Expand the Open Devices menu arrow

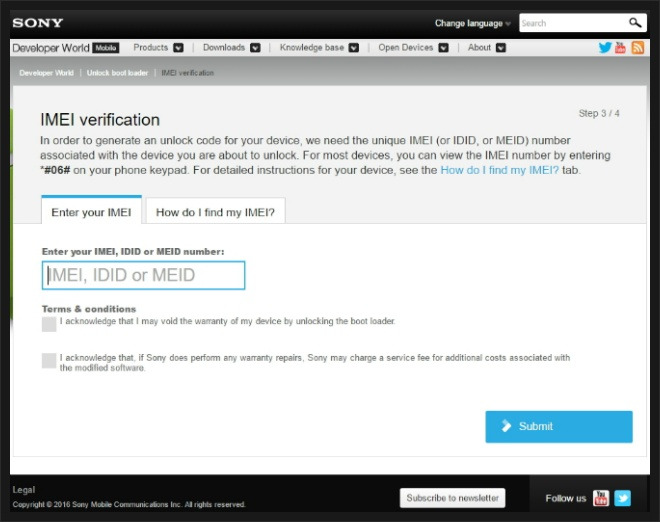[443, 48]
